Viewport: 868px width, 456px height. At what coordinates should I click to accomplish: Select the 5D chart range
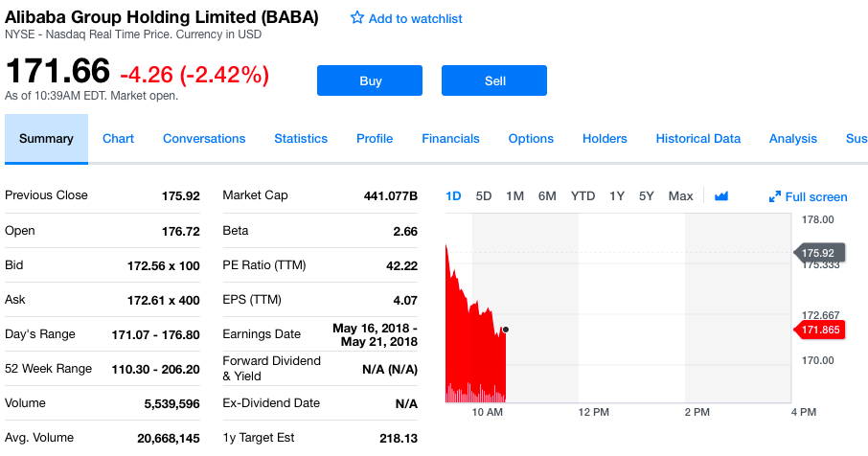coord(484,196)
